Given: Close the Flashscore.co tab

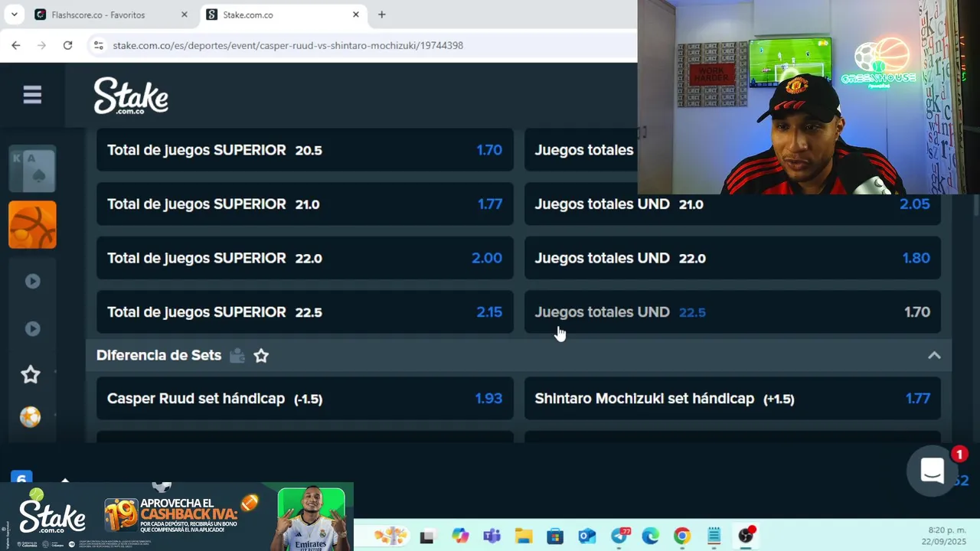Looking at the screenshot, I should (x=184, y=15).
